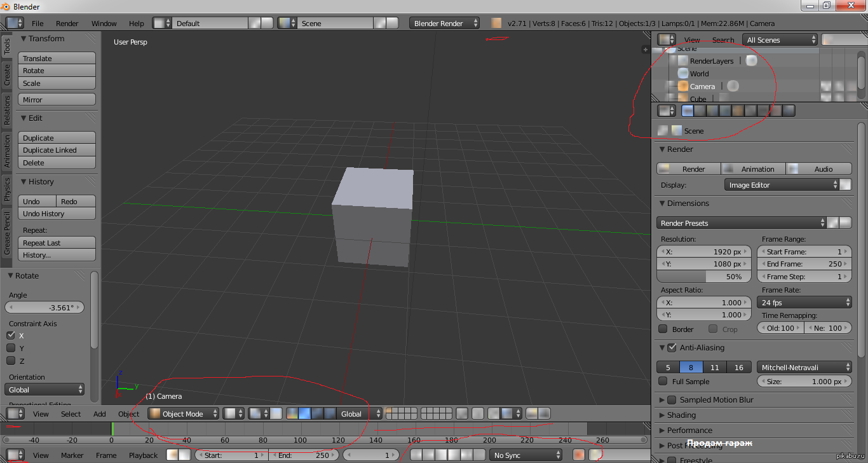Disable the Anti-Aliasing checkbox
The width and height of the screenshot is (868, 463).
672,348
